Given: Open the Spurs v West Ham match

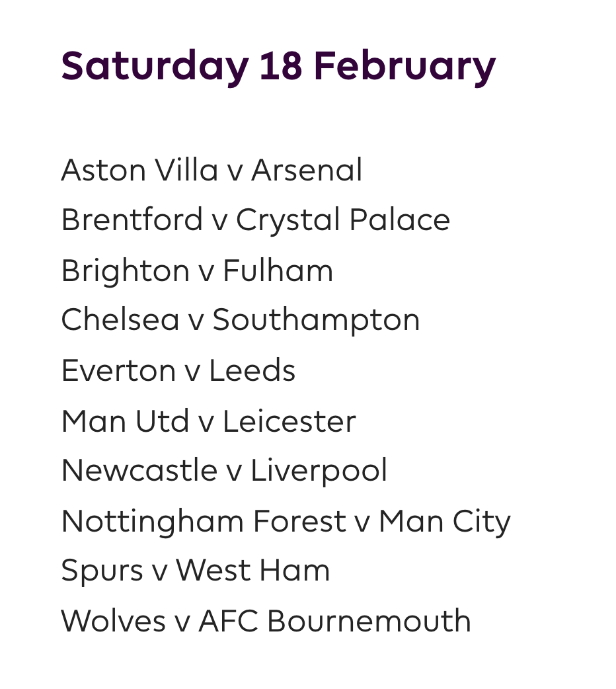Looking at the screenshot, I should coord(195,571).
